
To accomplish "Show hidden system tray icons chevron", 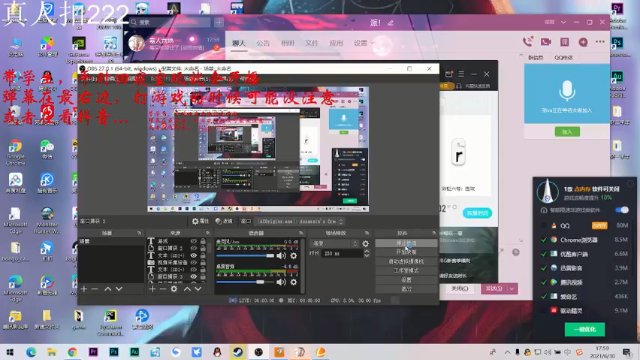I will click(507, 352).
